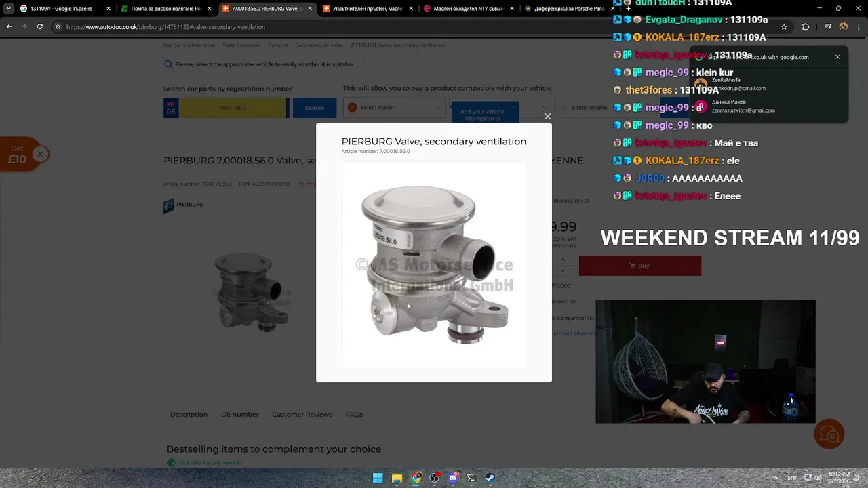Open OBS Studio from the taskbar
Image resolution: width=868 pixels, height=488 pixels.
click(434, 478)
